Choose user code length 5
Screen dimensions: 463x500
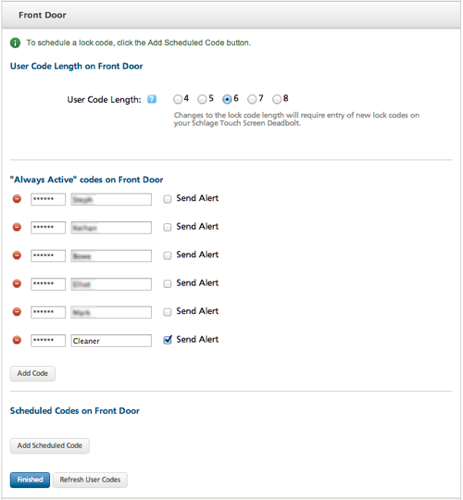(x=202, y=99)
